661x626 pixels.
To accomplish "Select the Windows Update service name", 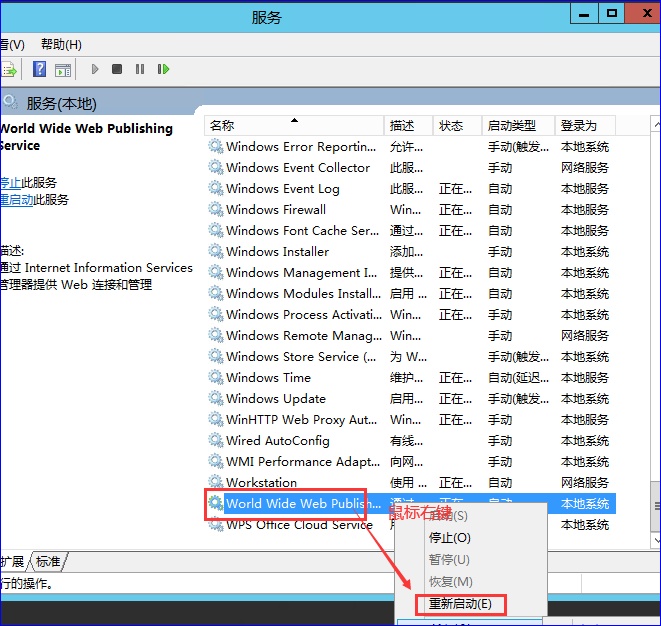I will (x=276, y=398).
